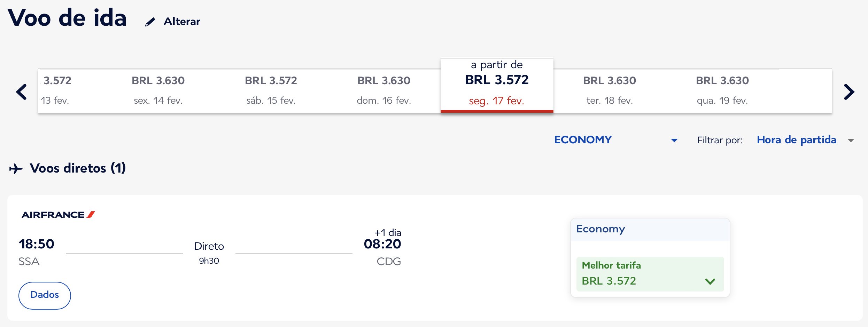Select the qua. 19 fev. date tab

click(722, 91)
